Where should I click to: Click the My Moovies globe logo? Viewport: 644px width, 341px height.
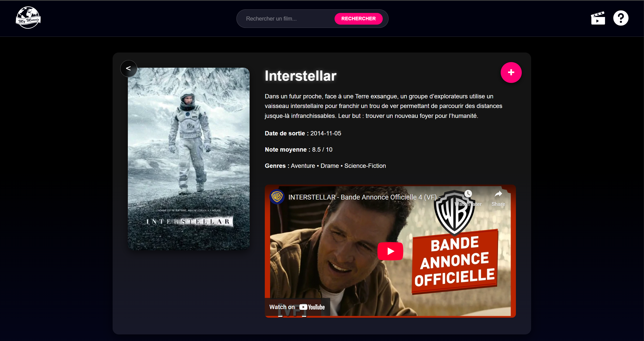click(x=28, y=18)
